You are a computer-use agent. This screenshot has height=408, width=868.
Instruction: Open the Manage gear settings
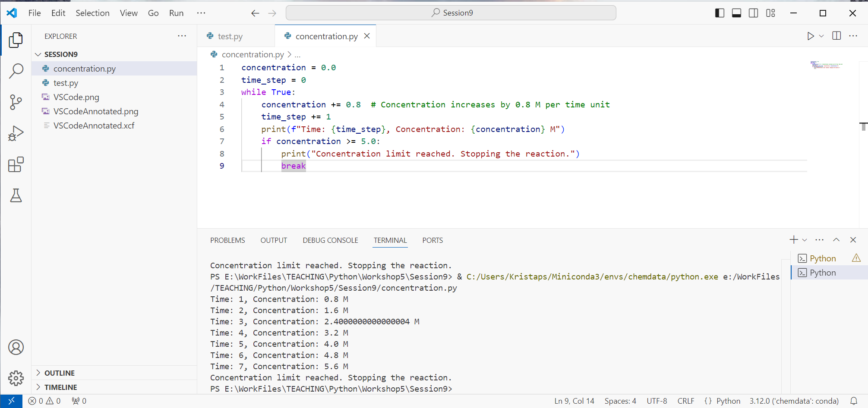[16, 378]
